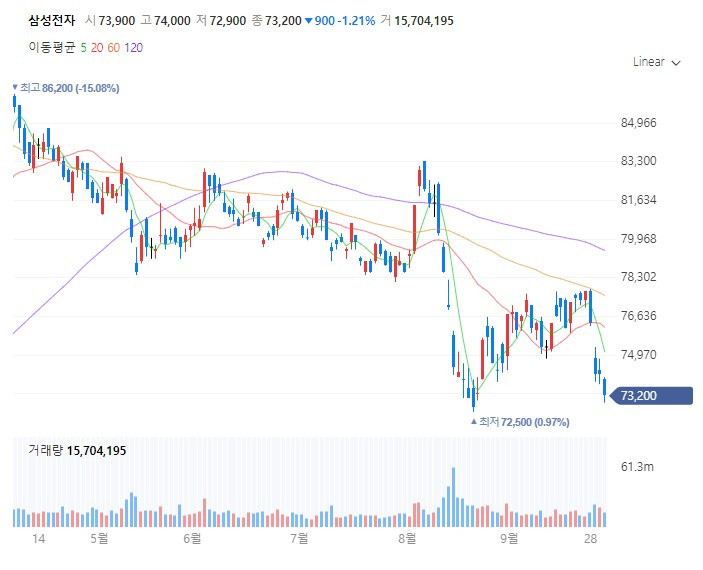Select the 6월 date axis label
The height and width of the screenshot is (570, 703).
click(192, 538)
